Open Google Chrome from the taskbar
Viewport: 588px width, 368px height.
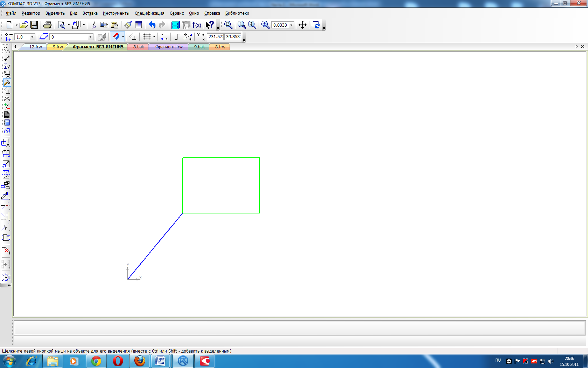(x=96, y=361)
